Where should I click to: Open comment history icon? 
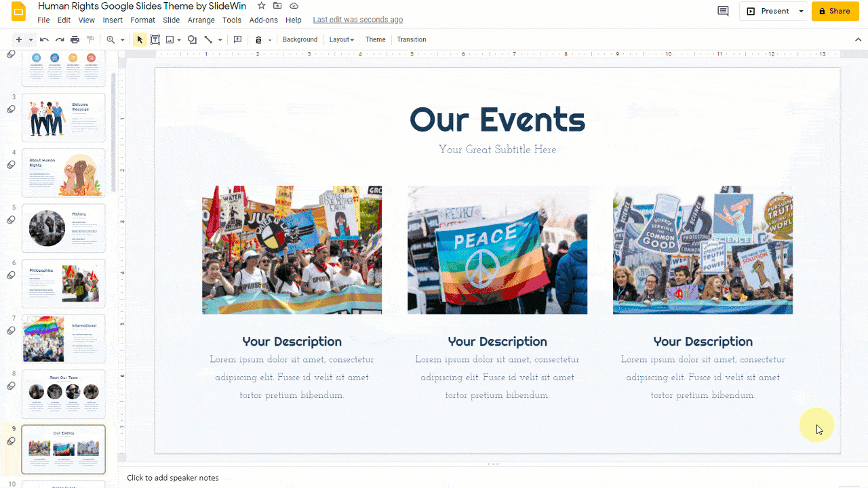coord(724,11)
